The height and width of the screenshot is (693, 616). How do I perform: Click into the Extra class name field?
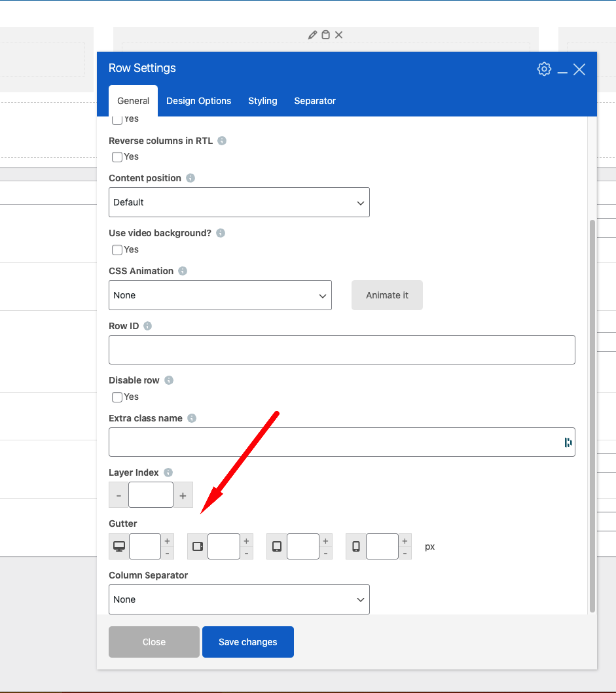pos(342,442)
